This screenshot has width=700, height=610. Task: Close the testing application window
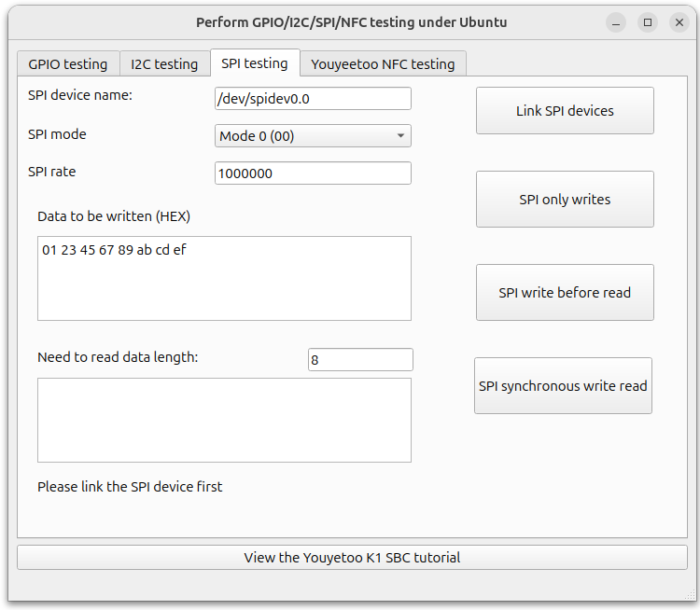[x=679, y=21]
